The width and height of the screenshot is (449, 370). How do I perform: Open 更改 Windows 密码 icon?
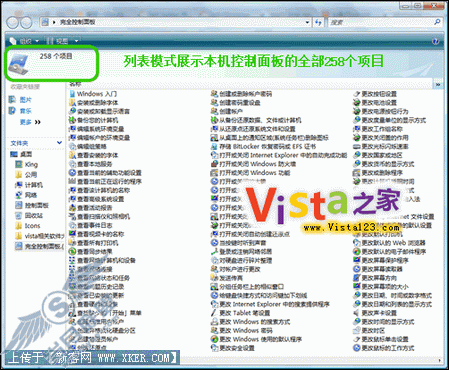pyautogui.click(x=214, y=331)
